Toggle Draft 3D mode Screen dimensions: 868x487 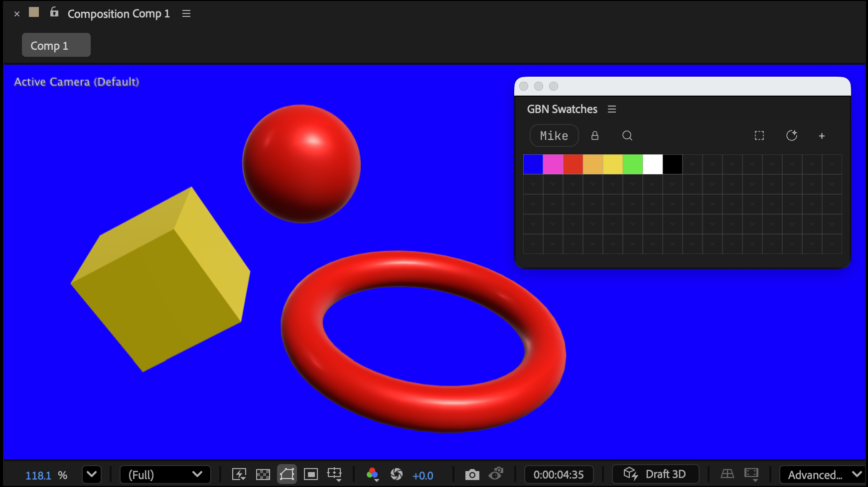click(655, 474)
